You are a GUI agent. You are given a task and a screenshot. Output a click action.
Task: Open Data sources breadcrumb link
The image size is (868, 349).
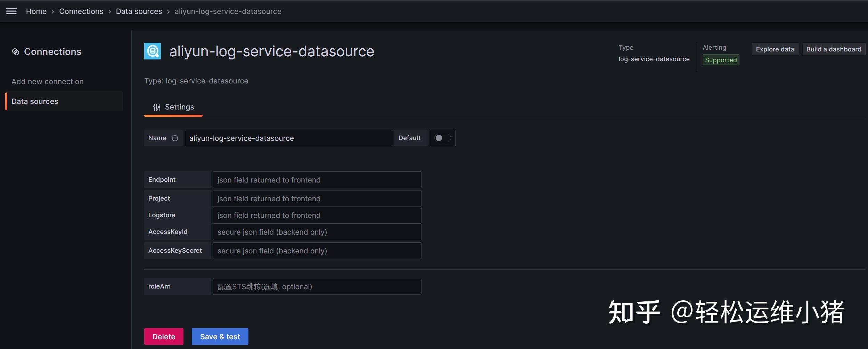pos(139,11)
